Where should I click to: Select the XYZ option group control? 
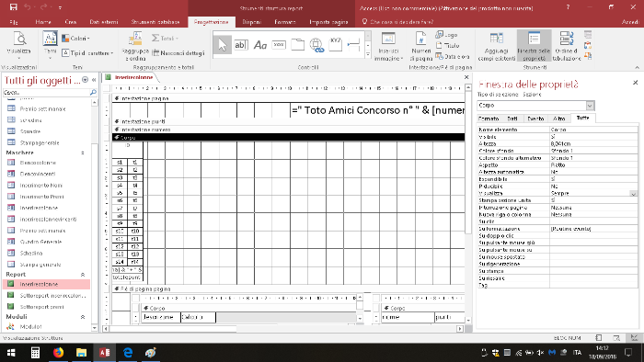pyautogui.click(x=336, y=44)
